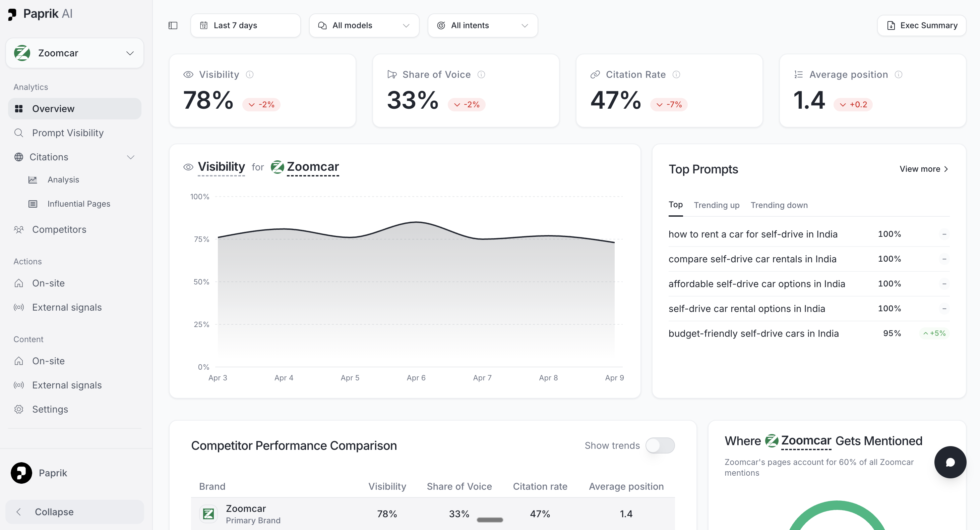Click the Paprik AI logo icon
Viewport: 980px width, 530px height.
point(12,14)
